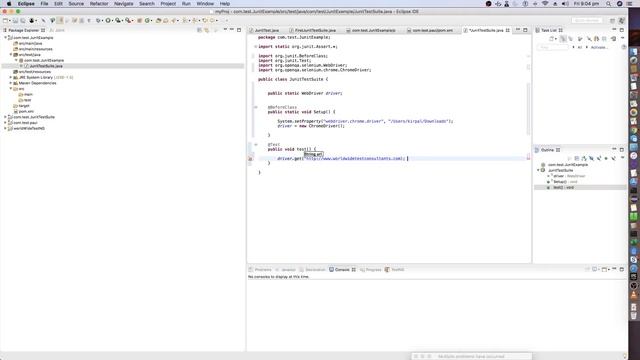Viewport: 640px width, 360px height.
Task: Expand the com.test.paul project
Action: point(5,122)
